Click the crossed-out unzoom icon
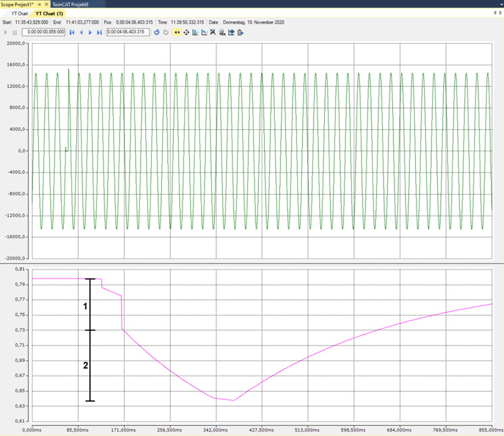 [x=213, y=32]
